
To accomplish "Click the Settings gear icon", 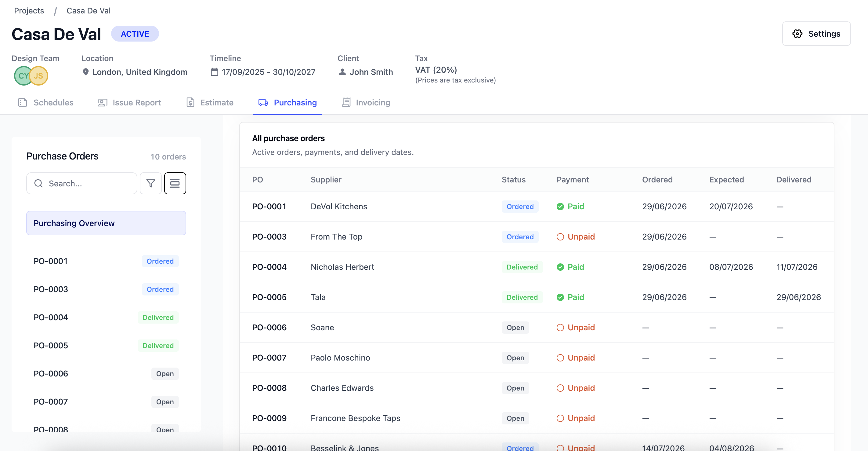I will click(797, 34).
